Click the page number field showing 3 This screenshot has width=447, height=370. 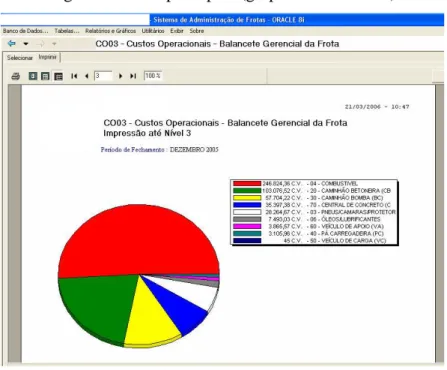click(103, 76)
